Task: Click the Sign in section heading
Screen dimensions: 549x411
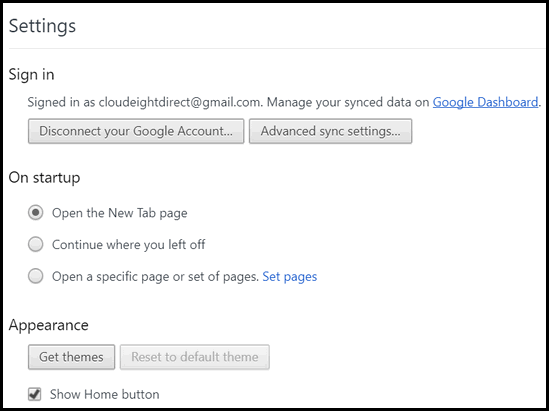Action: coord(32,75)
